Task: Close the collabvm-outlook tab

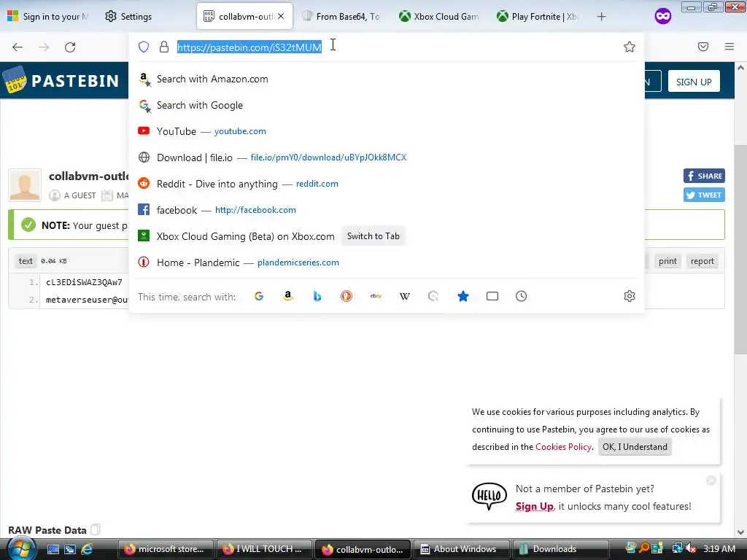Action: (x=281, y=16)
